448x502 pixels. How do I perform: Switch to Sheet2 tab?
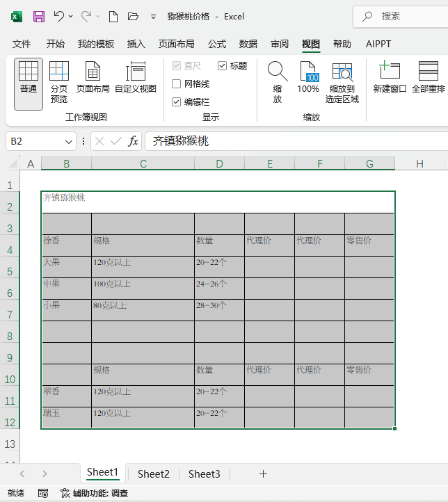click(x=153, y=473)
